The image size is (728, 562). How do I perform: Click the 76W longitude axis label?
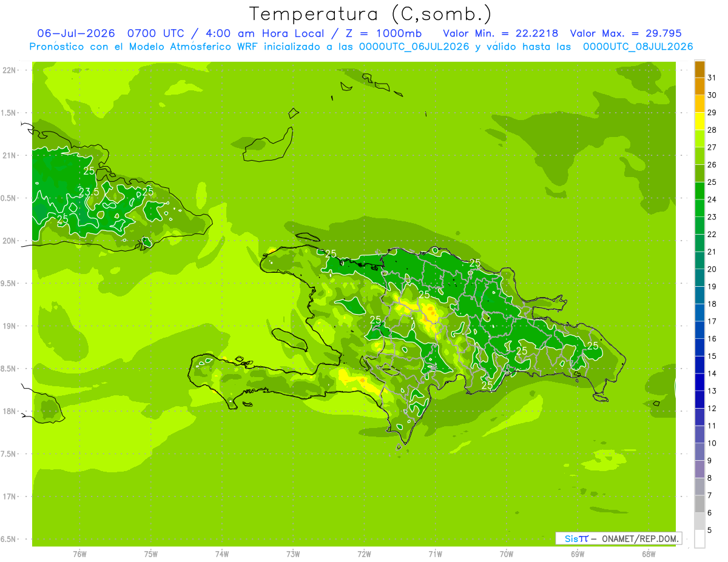(79, 554)
